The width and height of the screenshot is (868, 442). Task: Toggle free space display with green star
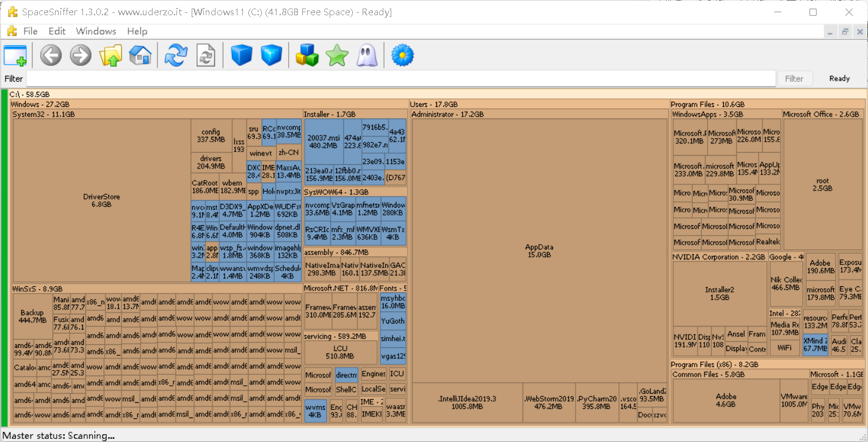click(336, 56)
